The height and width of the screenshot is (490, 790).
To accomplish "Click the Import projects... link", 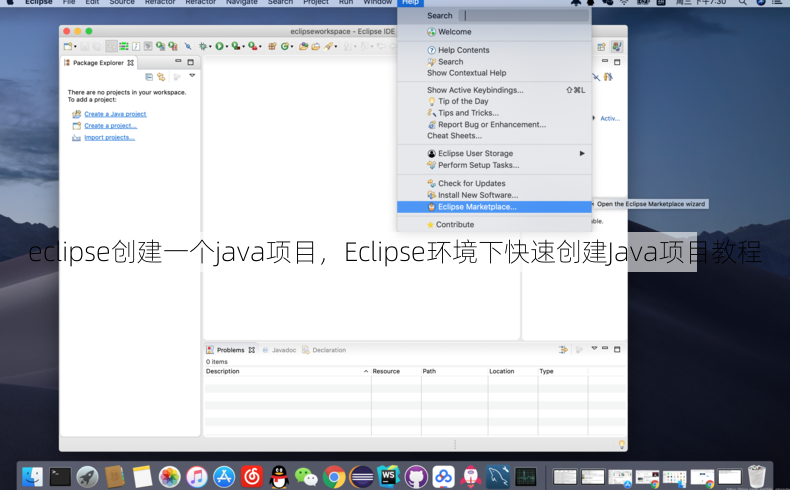I will pos(109,137).
